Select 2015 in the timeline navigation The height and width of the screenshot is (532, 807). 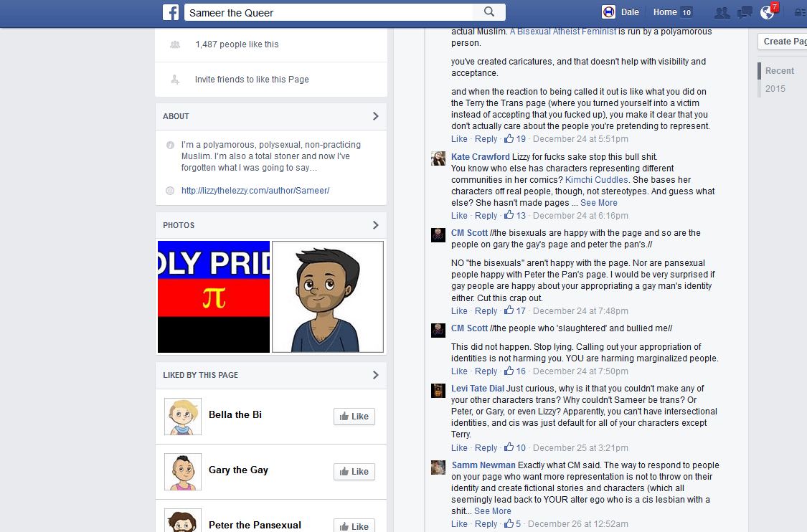tap(775, 88)
